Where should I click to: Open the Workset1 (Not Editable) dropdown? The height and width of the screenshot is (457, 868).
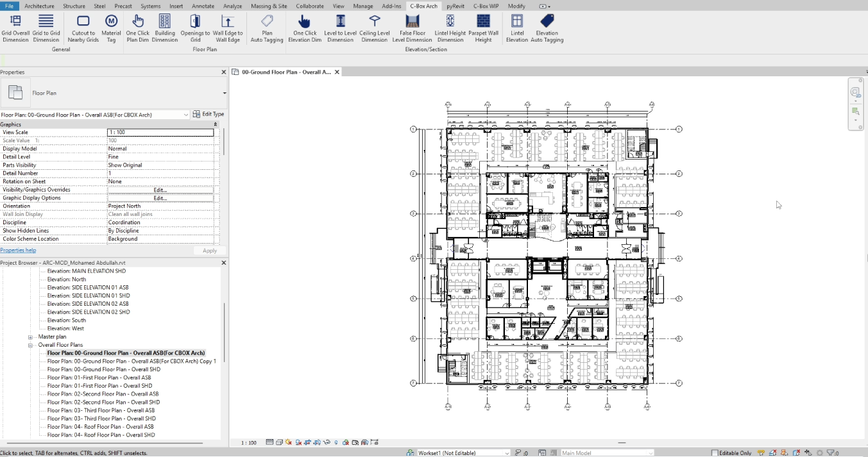[x=507, y=453]
